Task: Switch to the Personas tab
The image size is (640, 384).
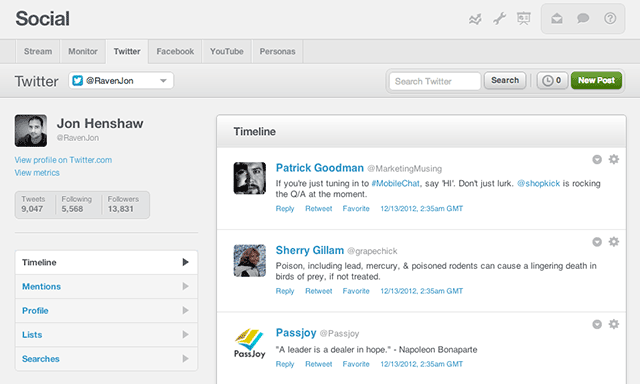Action: coord(278,51)
